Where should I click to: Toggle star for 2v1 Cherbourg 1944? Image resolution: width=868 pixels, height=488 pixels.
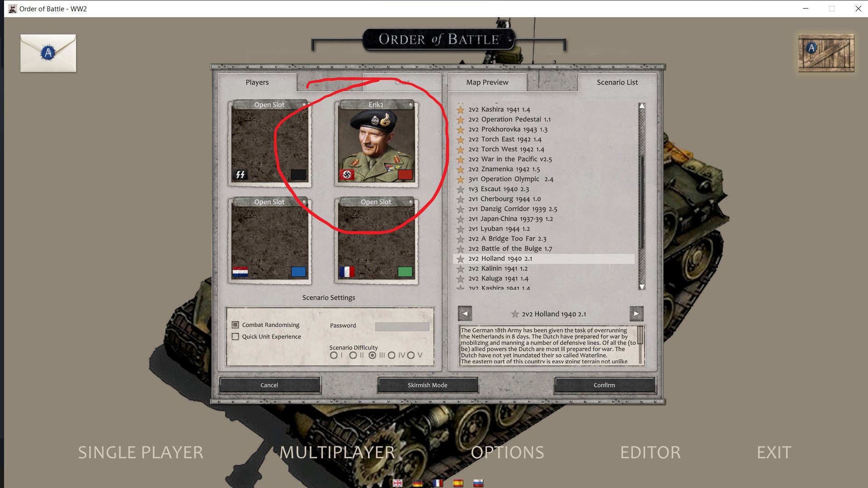(460, 199)
